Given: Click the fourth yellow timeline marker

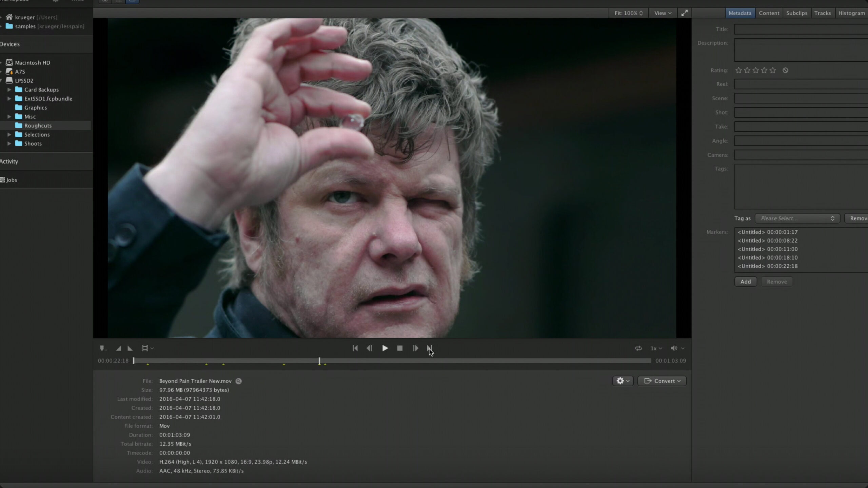Looking at the screenshot, I should click(284, 364).
